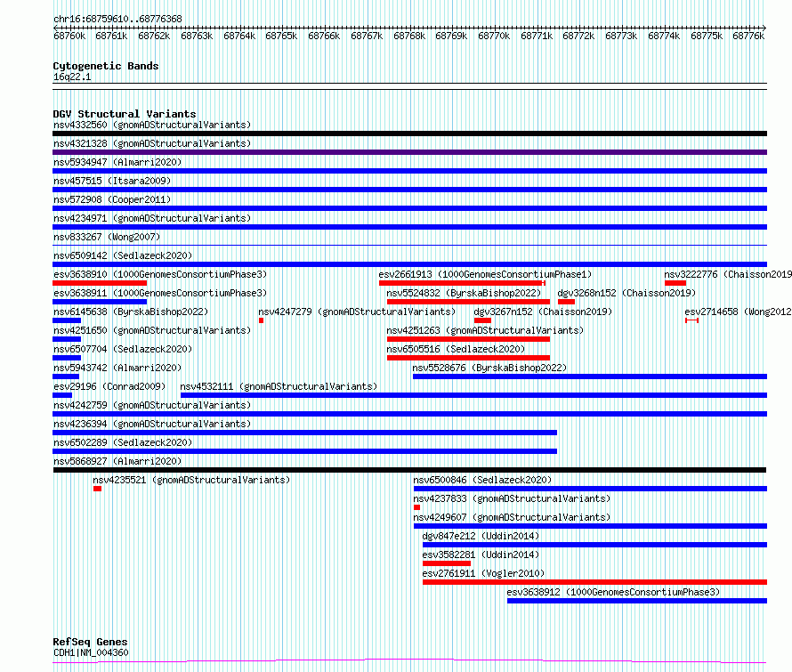
Task: Select nsv4242759 gnomAD variant label
Action: point(152,405)
